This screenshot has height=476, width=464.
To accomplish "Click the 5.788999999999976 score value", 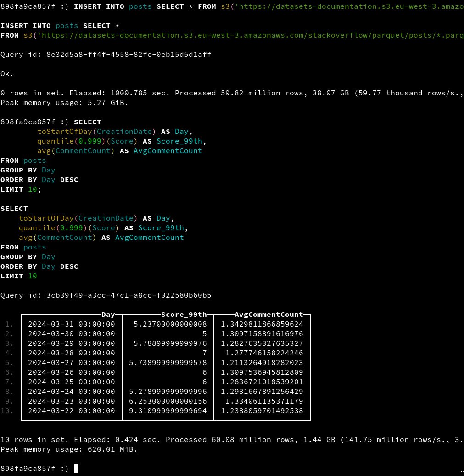I will [x=170, y=343].
